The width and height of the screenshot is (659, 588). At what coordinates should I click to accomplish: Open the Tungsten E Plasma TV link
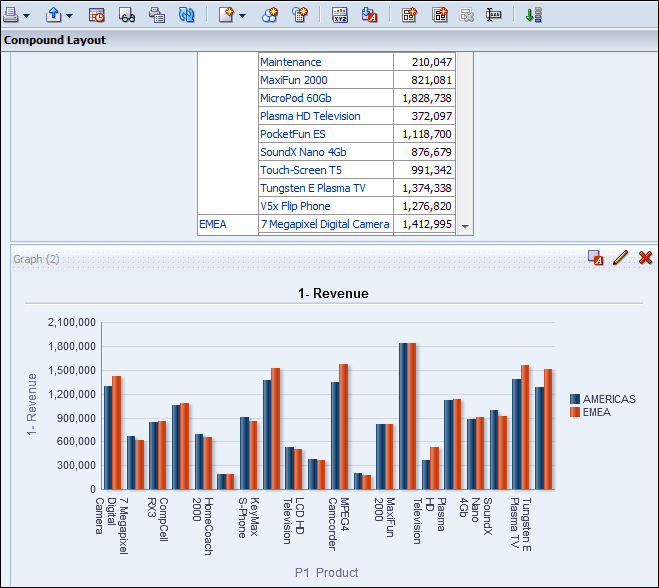click(312, 188)
